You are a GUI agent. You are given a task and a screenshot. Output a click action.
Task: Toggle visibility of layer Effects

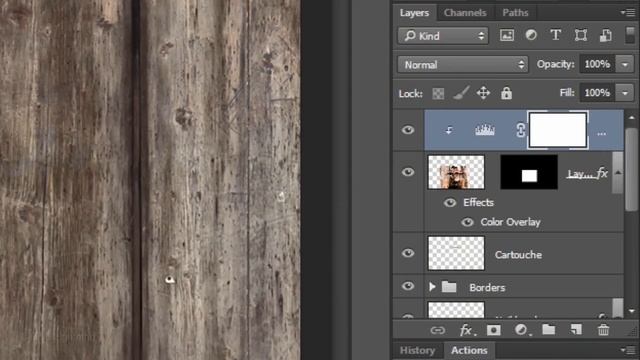pos(450,203)
